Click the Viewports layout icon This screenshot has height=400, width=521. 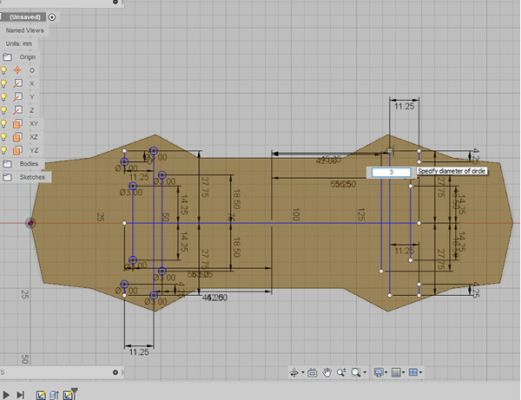click(413, 372)
